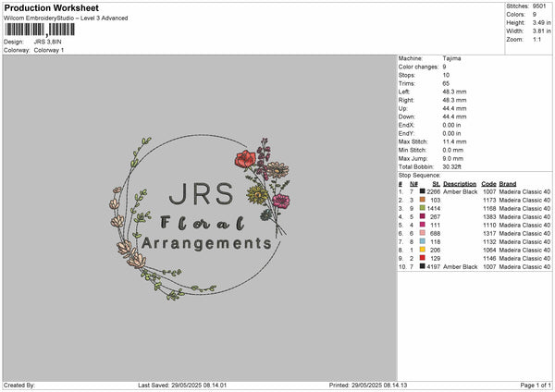This screenshot has width=555, height=392.
Task: Click the barcode under the worksheet title
Action: click(x=39, y=31)
